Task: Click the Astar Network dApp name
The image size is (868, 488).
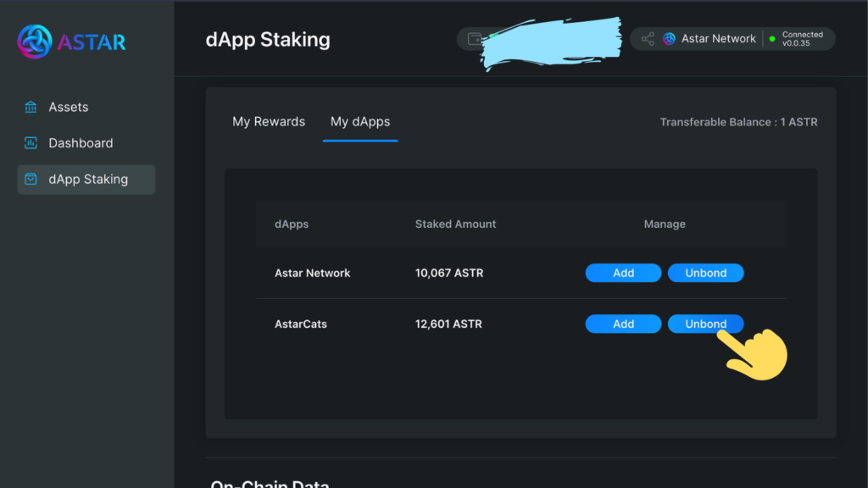Action: pyautogui.click(x=312, y=273)
